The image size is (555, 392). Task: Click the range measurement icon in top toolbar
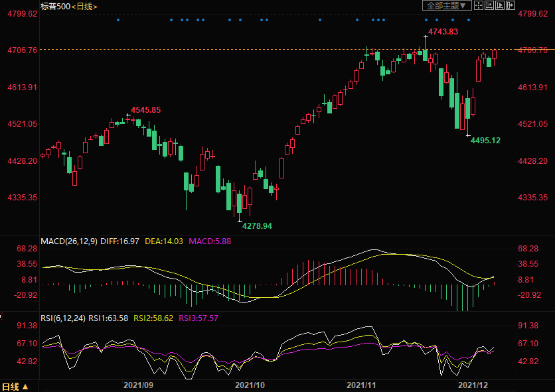click(489, 5)
